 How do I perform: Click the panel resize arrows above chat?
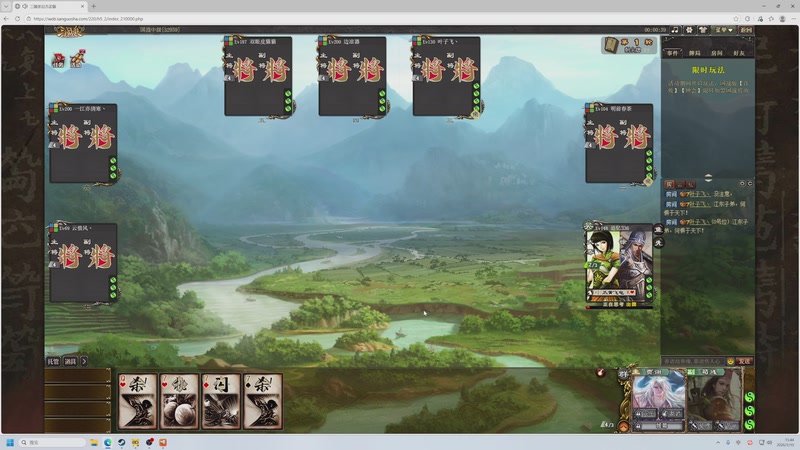click(x=708, y=178)
